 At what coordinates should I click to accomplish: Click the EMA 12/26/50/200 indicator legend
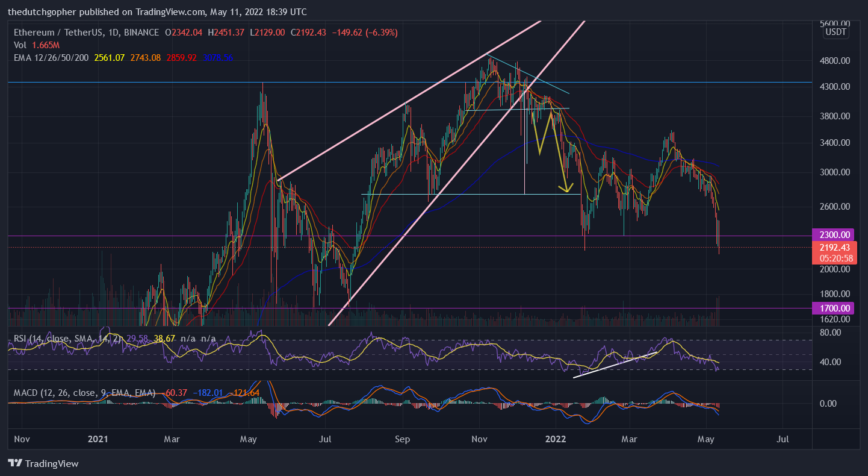pos(52,57)
